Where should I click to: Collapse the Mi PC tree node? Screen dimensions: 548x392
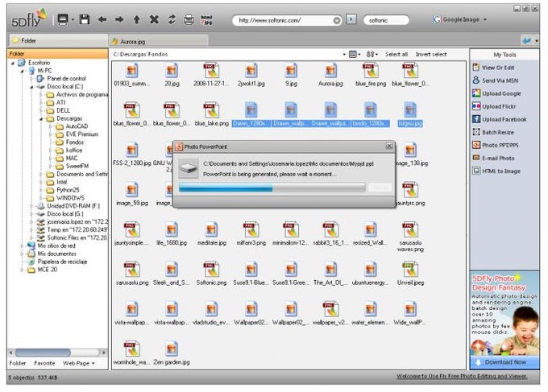pos(22,71)
